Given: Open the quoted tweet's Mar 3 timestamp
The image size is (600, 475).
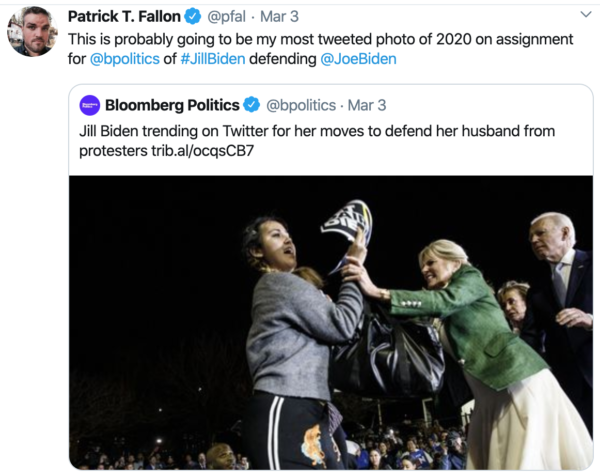Looking at the screenshot, I should tap(367, 105).
